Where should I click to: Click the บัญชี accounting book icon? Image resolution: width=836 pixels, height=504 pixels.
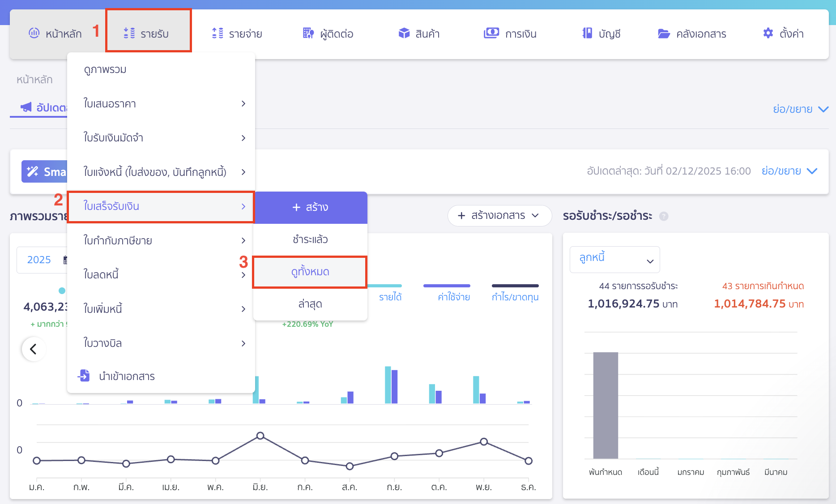587,34
